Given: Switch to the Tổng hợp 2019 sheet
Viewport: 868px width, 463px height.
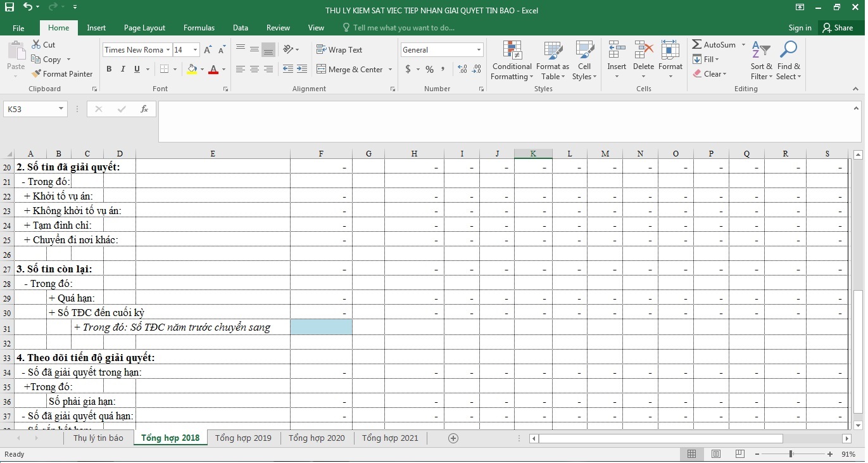Looking at the screenshot, I should pos(243,438).
